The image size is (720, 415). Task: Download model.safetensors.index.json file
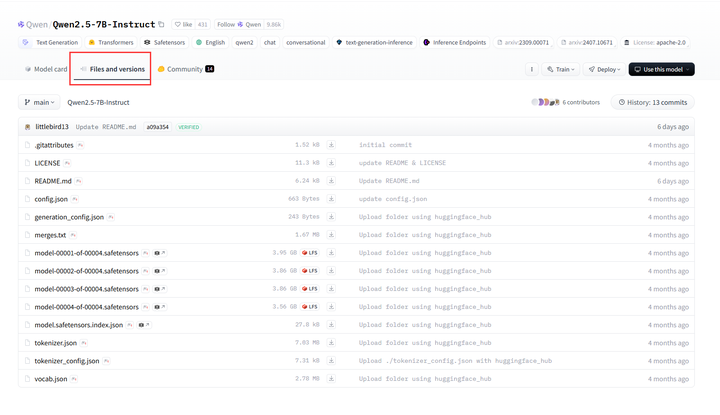pyautogui.click(x=331, y=325)
